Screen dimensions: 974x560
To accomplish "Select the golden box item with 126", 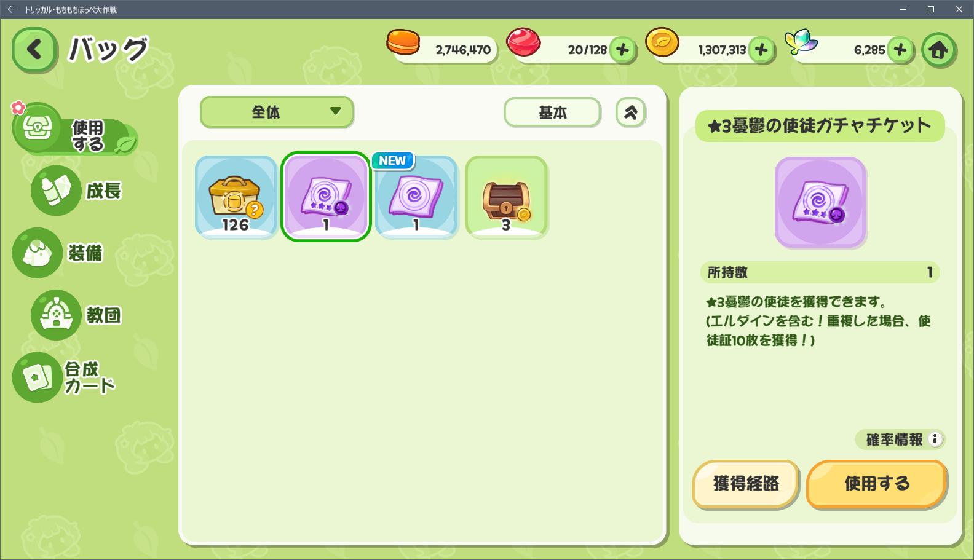I will pyautogui.click(x=236, y=197).
